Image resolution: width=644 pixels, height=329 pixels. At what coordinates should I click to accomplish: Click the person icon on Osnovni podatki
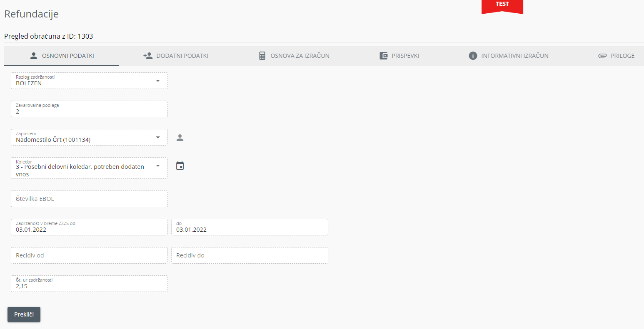point(34,56)
